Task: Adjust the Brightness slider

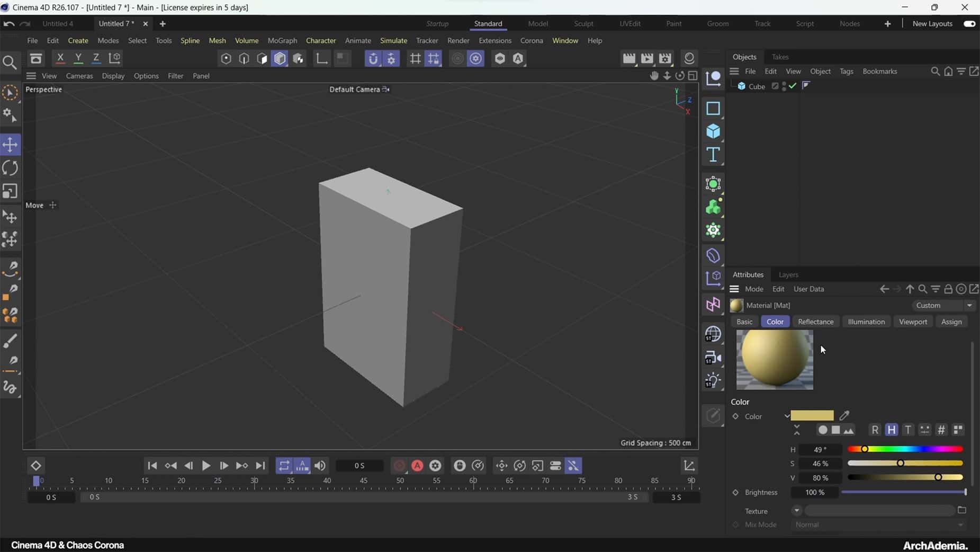Action: point(904,492)
